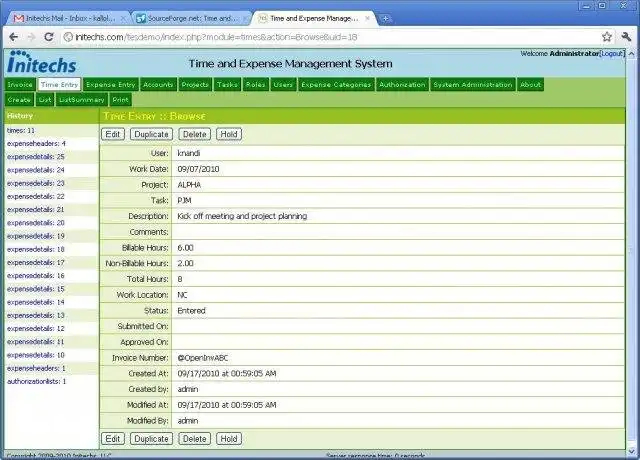Open the Roles menu
Image resolution: width=640 pixels, height=460 pixels.
pos(256,84)
